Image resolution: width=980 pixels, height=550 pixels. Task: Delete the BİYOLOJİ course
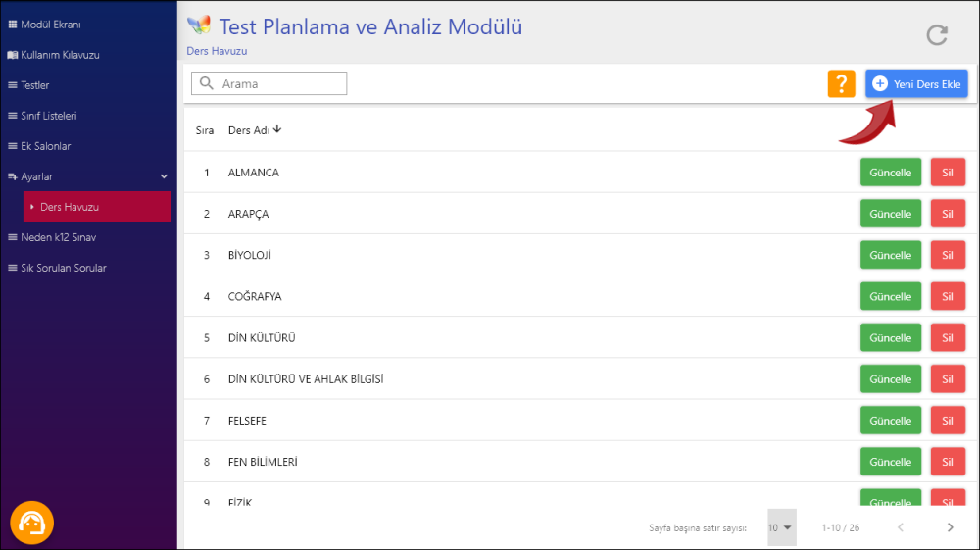click(947, 255)
